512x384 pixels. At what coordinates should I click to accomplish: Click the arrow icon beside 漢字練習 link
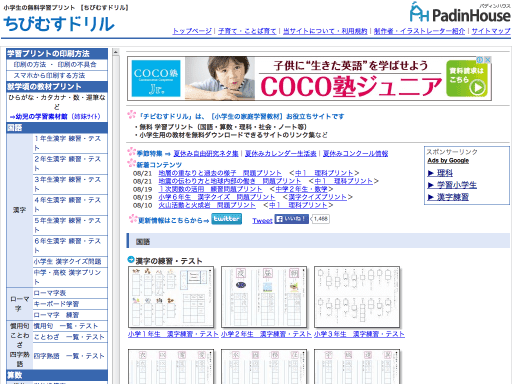coord(431,197)
